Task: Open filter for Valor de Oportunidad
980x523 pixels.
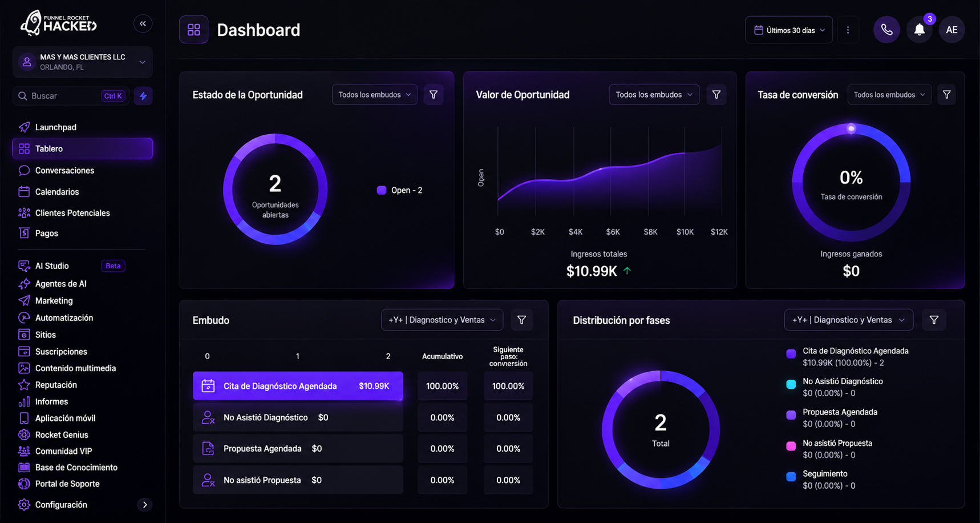Action: (x=716, y=95)
